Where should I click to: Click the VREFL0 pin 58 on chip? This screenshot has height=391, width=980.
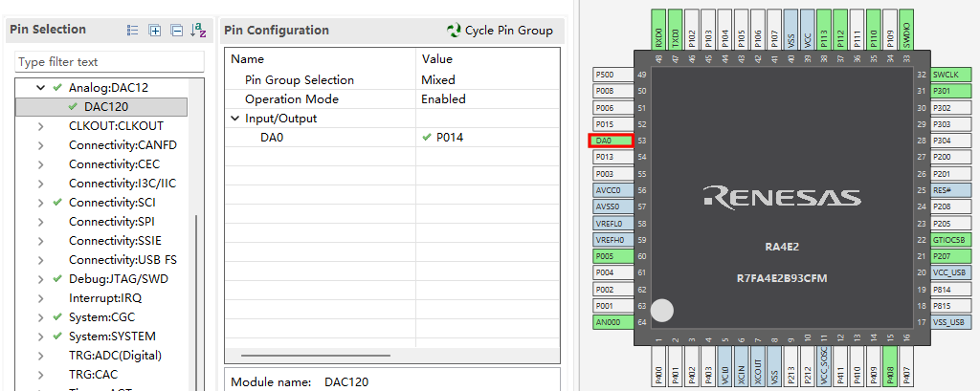tap(613, 224)
